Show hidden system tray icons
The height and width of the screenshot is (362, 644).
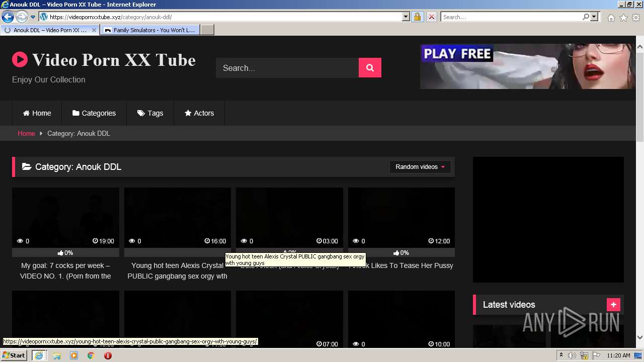(x=561, y=355)
